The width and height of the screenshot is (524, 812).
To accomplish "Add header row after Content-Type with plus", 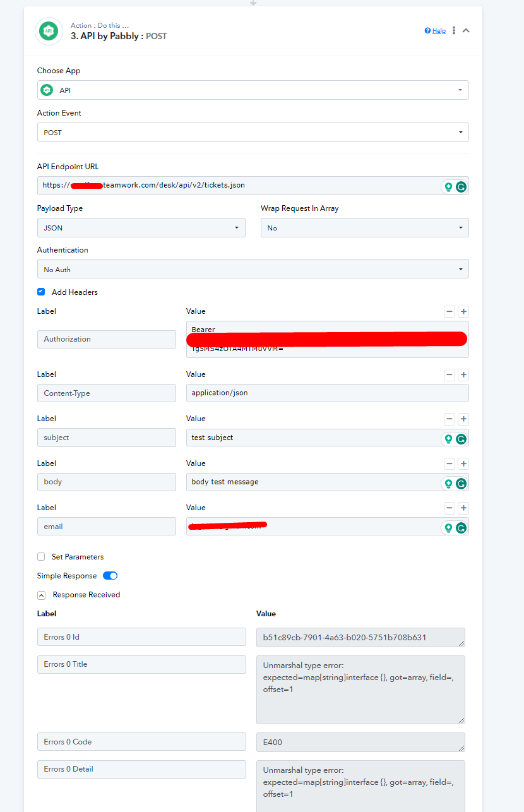I will (x=463, y=375).
